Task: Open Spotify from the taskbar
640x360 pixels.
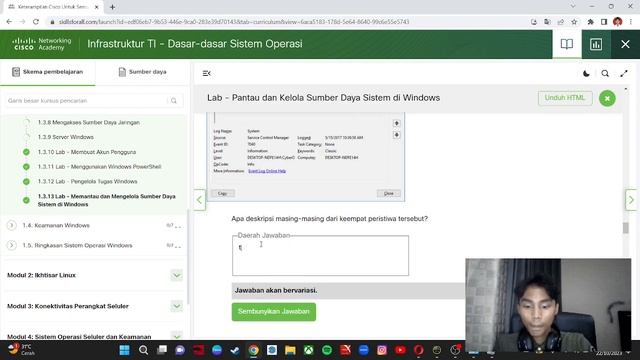Action: coord(327,350)
